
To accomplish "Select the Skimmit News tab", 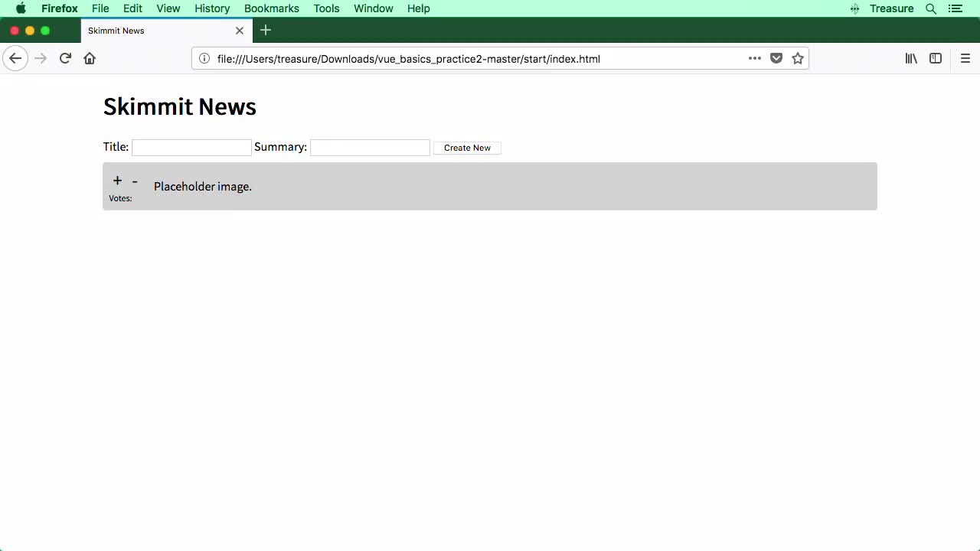I will (x=153, y=31).
